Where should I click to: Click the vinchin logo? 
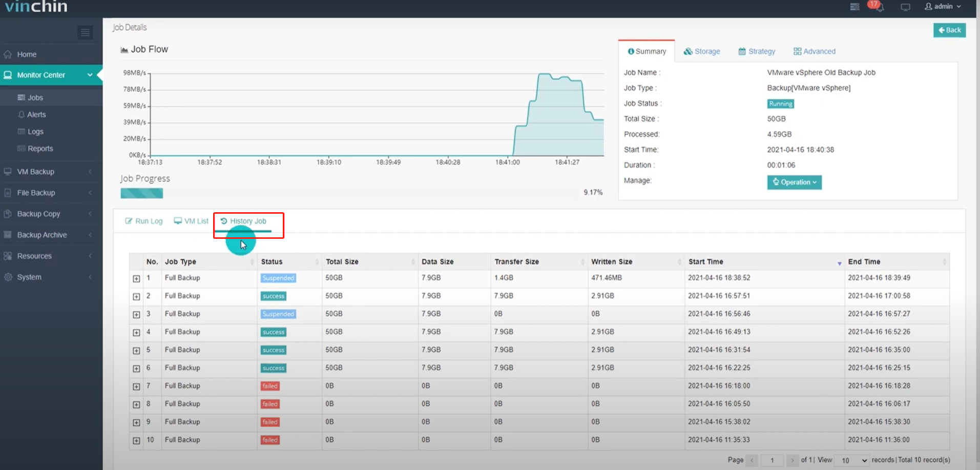pos(36,7)
